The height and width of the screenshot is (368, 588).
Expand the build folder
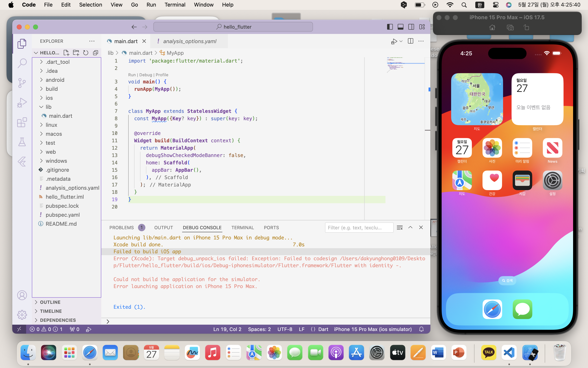pyautogui.click(x=67, y=89)
